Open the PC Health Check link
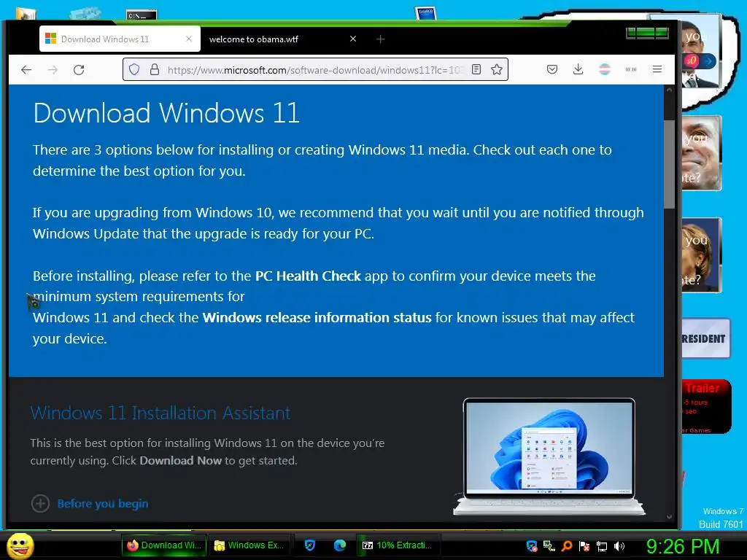Screen dimensions: 747x560 (308, 276)
